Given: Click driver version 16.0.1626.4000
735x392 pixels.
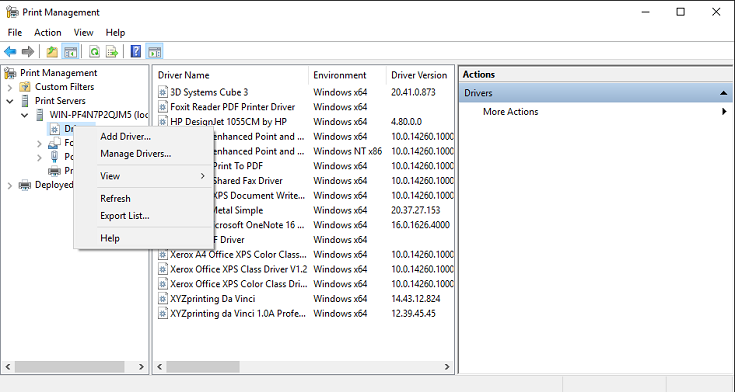Looking at the screenshot, I should [420, 225].
